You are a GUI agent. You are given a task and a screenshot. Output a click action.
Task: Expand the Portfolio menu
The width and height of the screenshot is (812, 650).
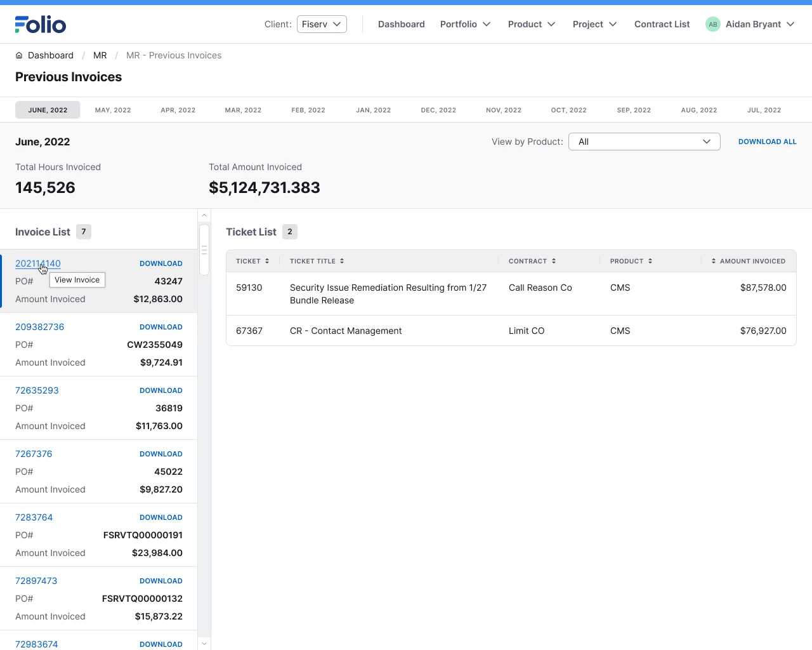(x=466, y=24)
